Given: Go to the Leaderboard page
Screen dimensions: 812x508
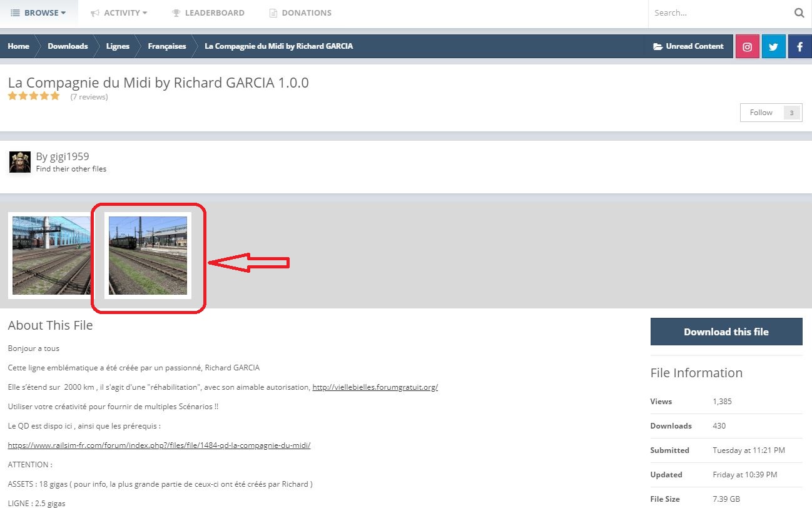Looking at the screenshot, I should [208, 13].
